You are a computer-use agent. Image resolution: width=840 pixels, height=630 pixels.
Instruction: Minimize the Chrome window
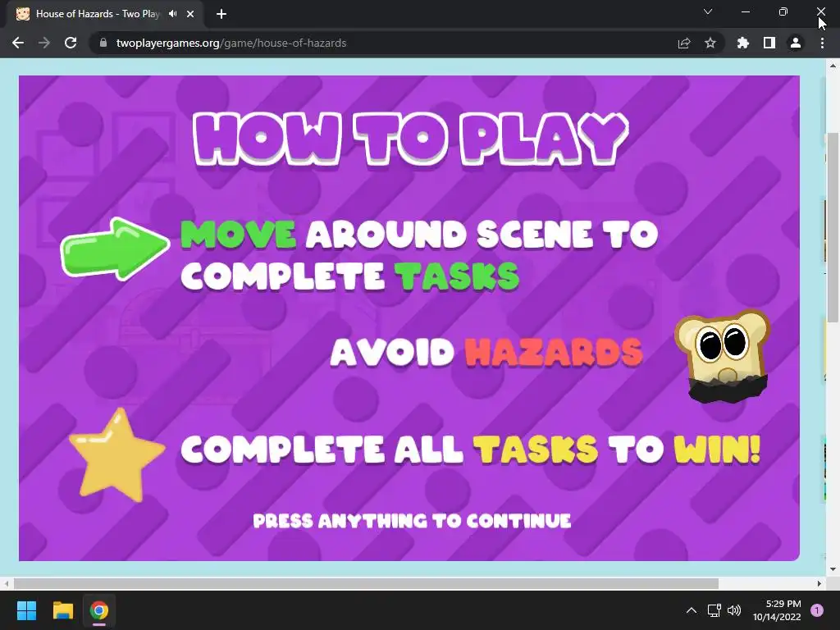click(745, 11)
